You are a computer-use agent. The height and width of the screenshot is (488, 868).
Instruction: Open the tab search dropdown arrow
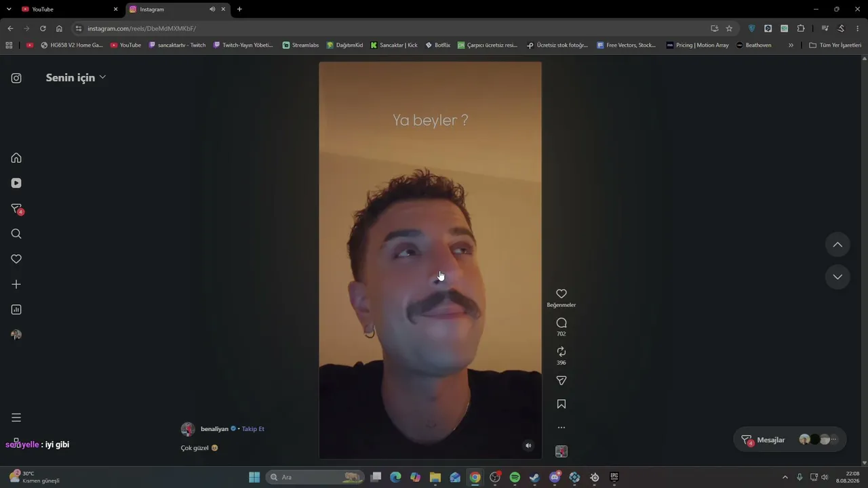[x=9, y=9]
